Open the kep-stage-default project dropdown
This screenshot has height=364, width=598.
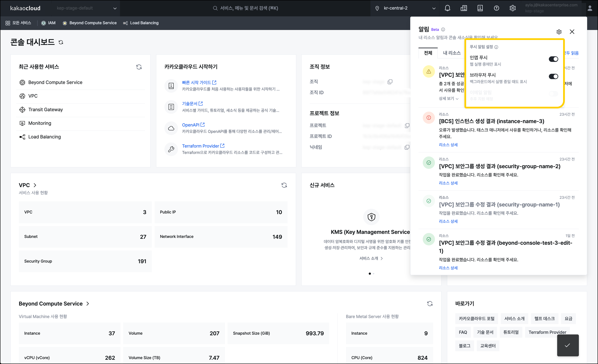point(86,8)
